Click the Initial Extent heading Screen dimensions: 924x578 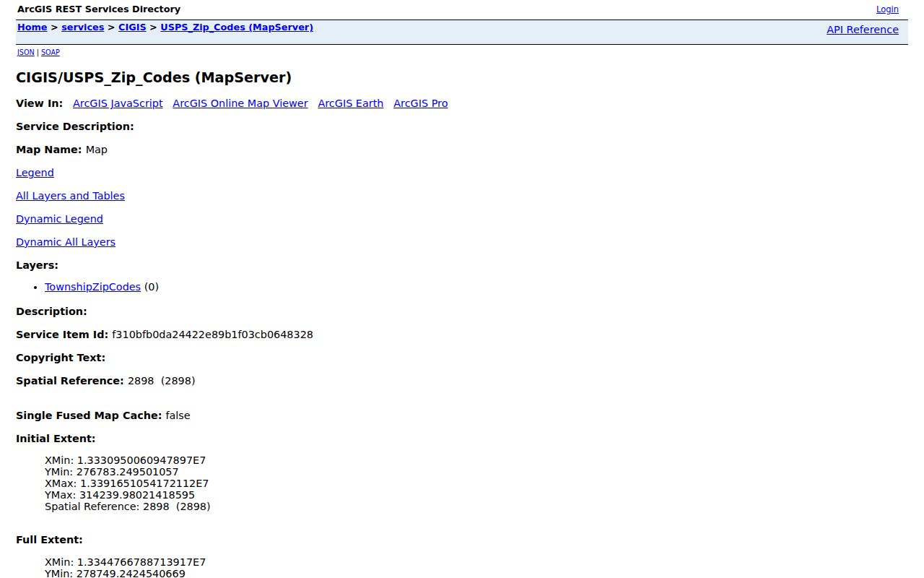pyautogui.click(x=56, y=439)
